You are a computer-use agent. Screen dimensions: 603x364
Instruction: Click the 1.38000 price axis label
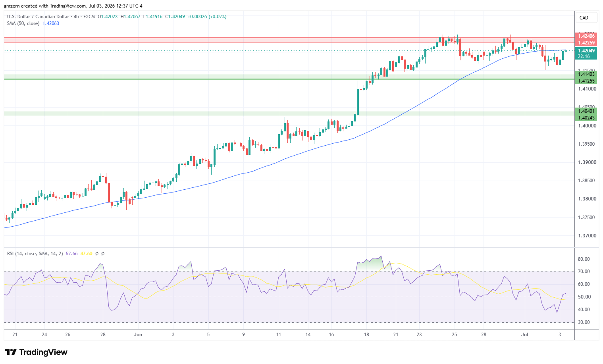(x=587, y=199)
